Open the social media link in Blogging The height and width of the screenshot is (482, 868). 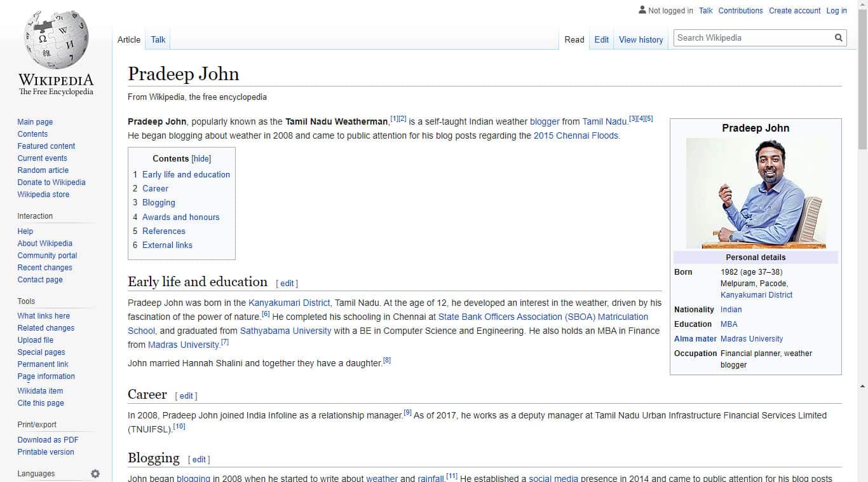pyautogui.click(x=553, y=478)
